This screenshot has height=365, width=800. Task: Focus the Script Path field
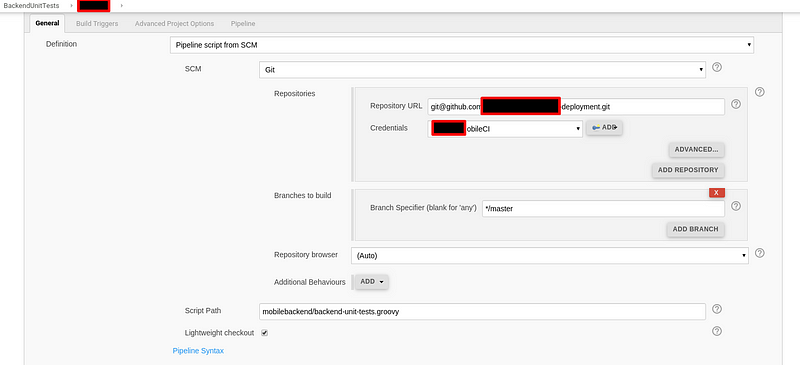[x=482, y=311]
